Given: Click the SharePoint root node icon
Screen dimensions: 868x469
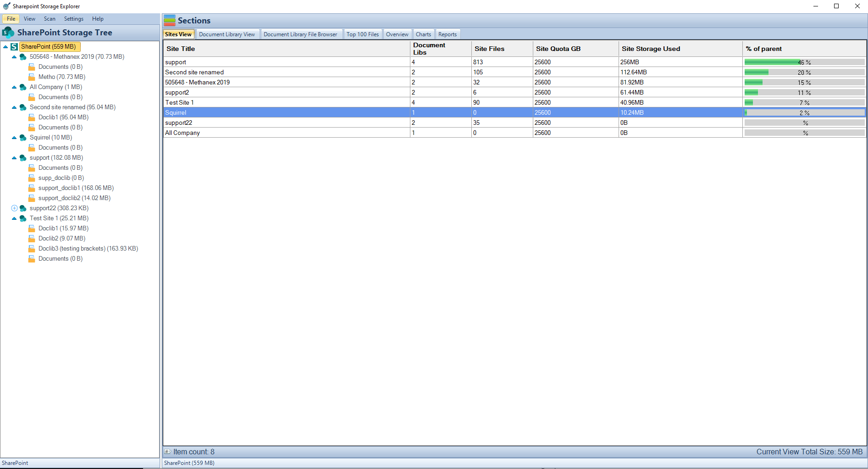Looking at the screenshot, I should click(14, 46).
